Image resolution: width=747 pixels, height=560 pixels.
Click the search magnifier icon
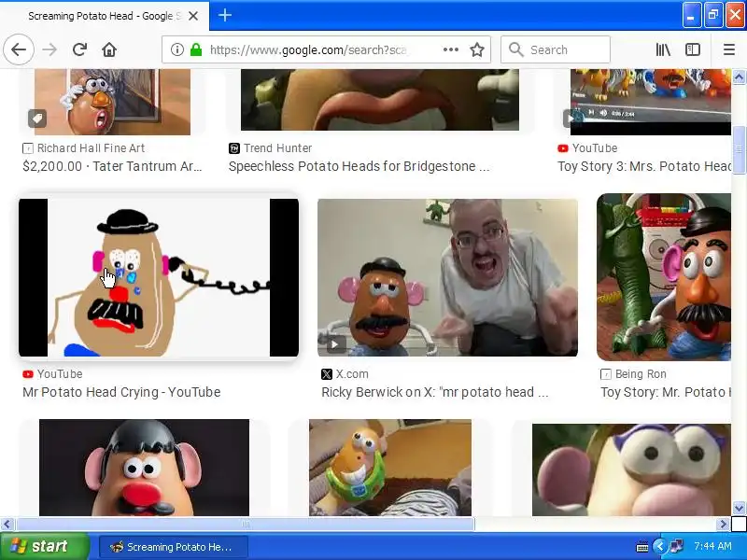click(515, 49)
